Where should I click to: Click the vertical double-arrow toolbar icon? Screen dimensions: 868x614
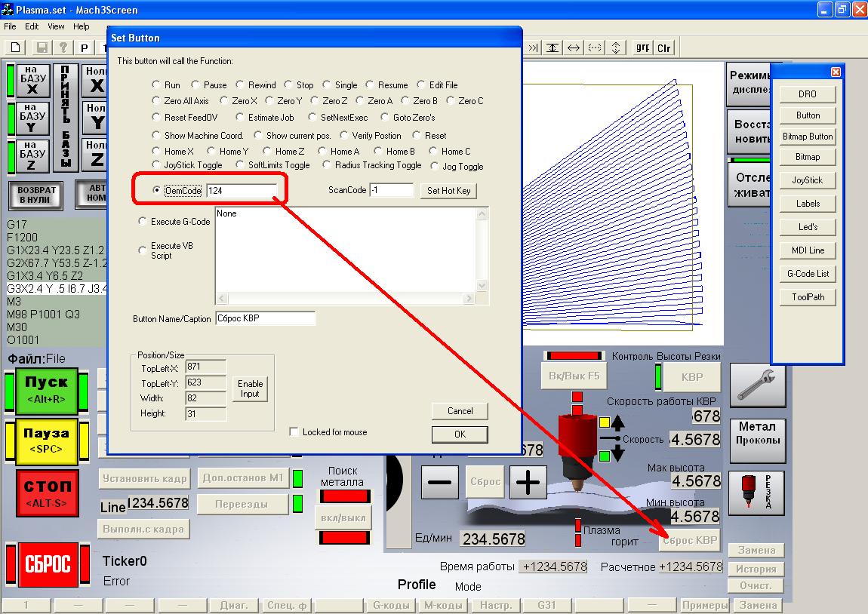point(616,48)
